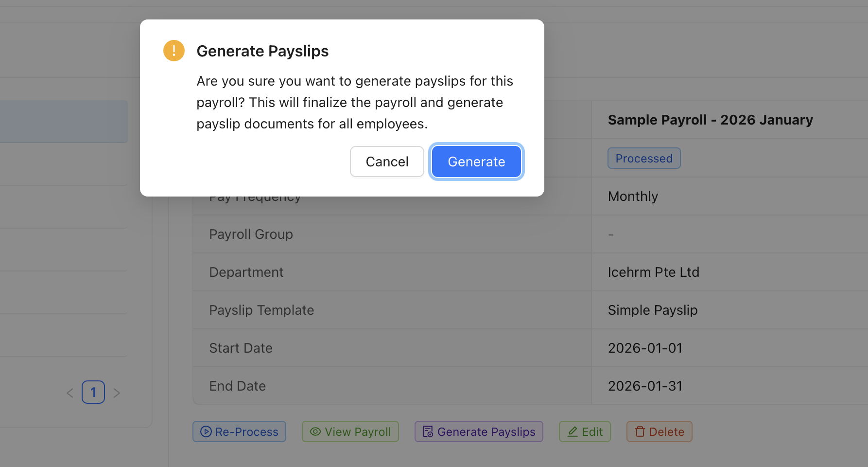Cancel the Generate Payslips dialog
868x467 pixels.
tap(387, 162)
